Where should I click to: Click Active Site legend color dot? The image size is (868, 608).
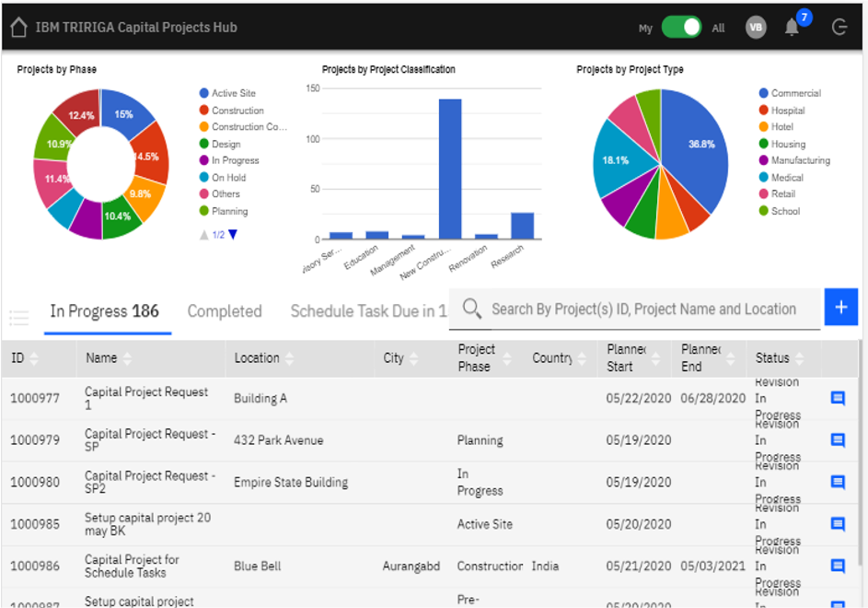click(203, 93)
